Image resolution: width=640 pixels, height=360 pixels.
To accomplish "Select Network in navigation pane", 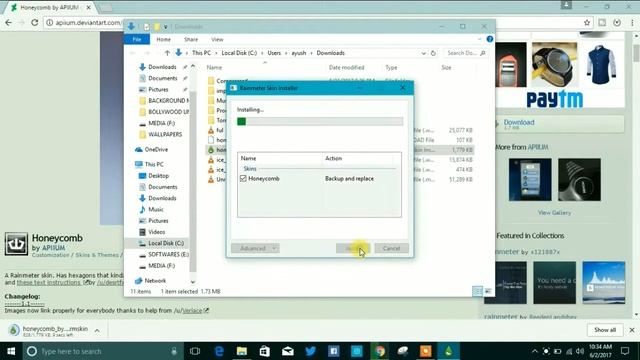I will point(155,281).
